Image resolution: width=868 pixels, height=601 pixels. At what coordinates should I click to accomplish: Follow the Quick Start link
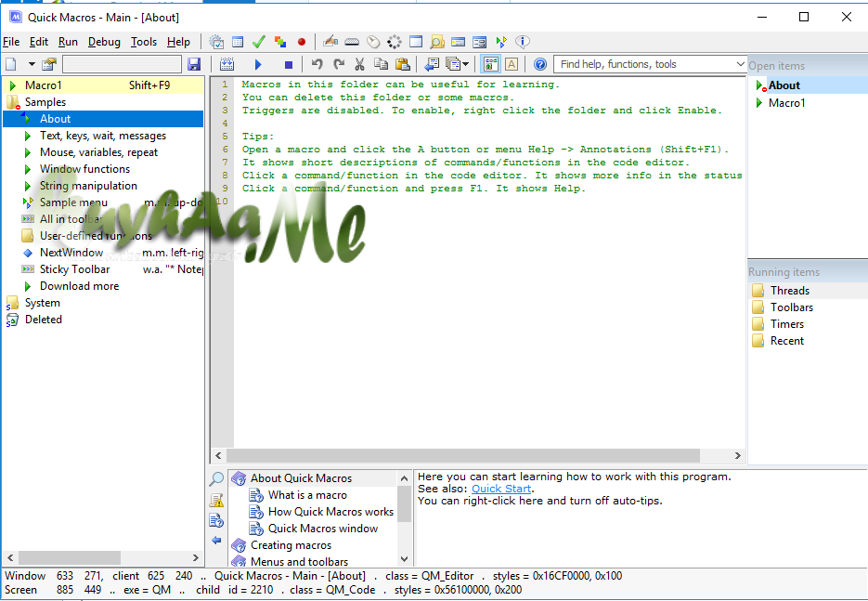pyautogui.click(x=501, y=489)
